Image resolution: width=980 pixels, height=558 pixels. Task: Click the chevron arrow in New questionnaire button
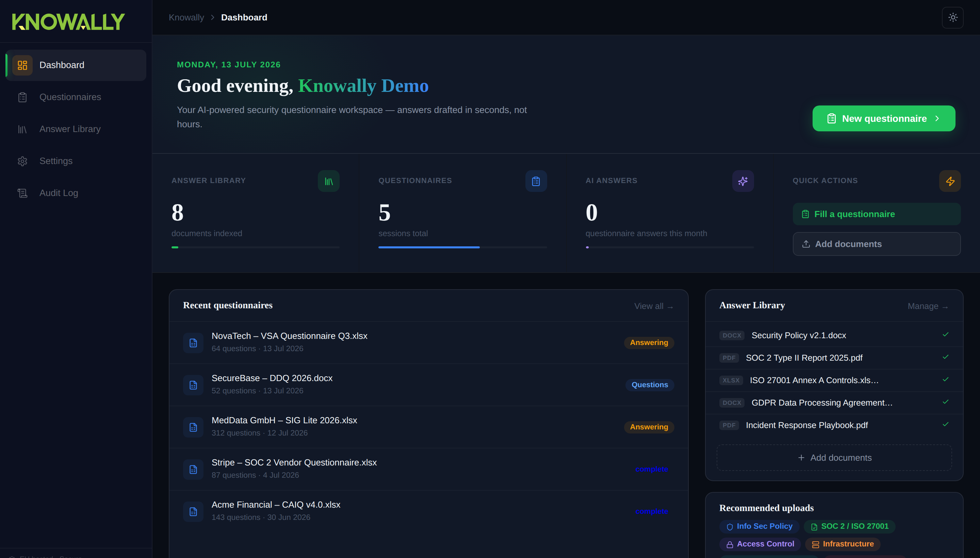pos(937,119)
